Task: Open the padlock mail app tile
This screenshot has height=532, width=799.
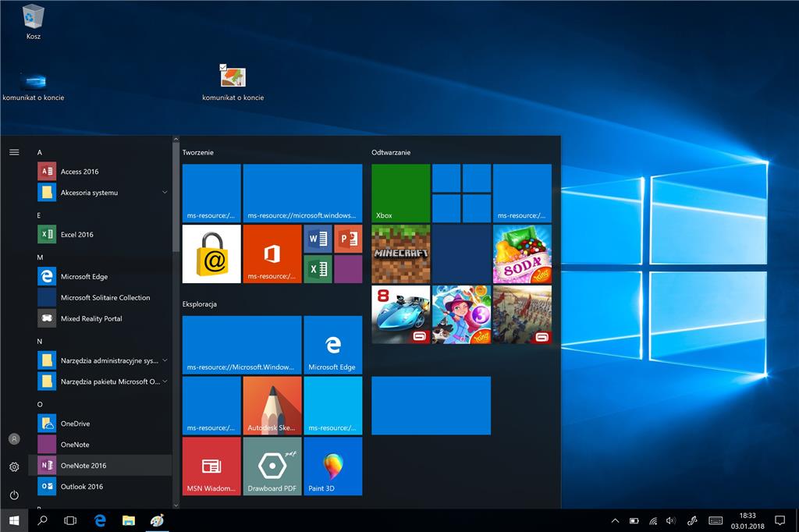Action: point(211,254)
